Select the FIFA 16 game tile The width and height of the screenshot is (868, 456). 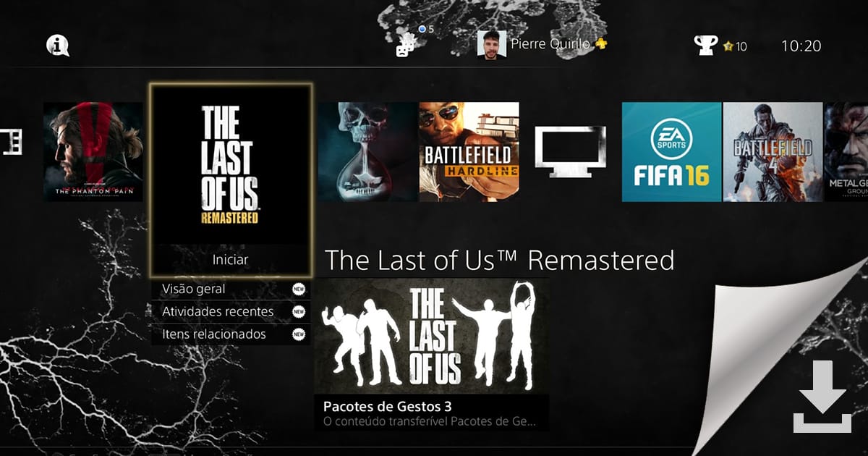(672, 152)
